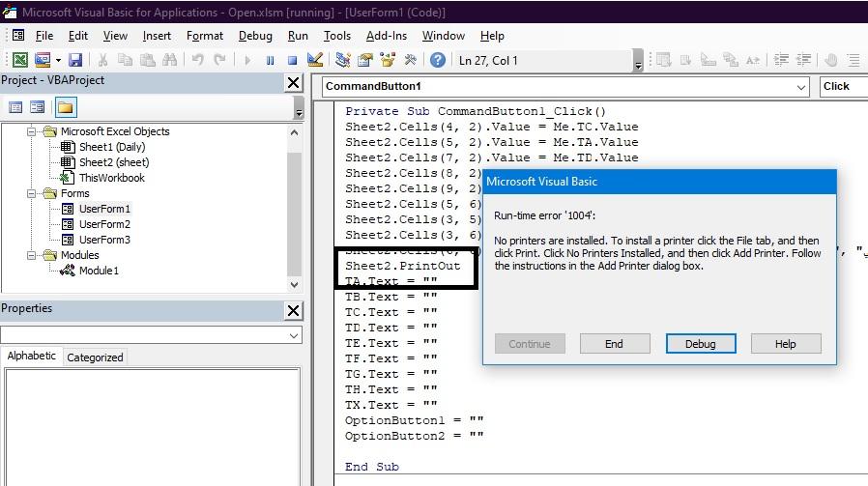Switch to the Alphabetic properties tab

pos(32,356)
